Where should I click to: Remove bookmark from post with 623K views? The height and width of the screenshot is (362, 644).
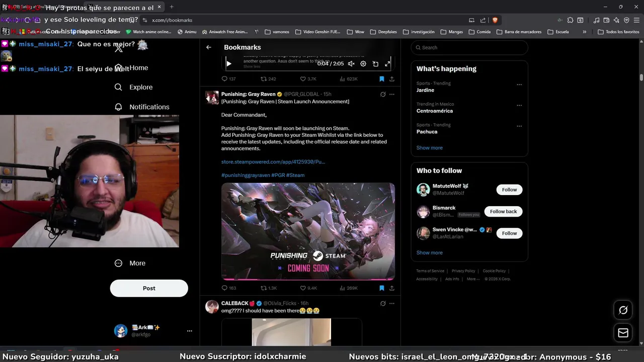click(x=381, y=79)
